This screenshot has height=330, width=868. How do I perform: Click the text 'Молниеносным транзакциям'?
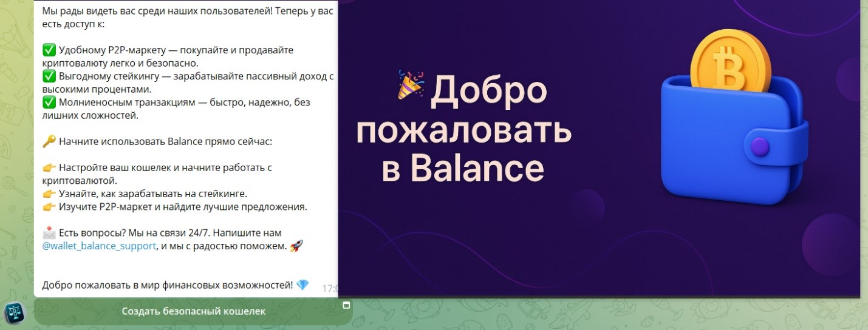click(x=127, y=102)
